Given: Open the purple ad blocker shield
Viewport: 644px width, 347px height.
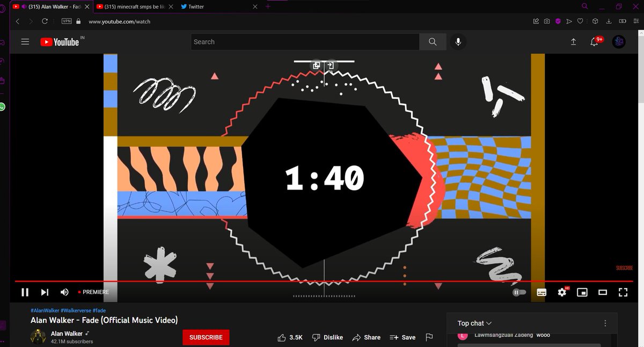Looking at the screenshot, I should (x=558, y=21).
